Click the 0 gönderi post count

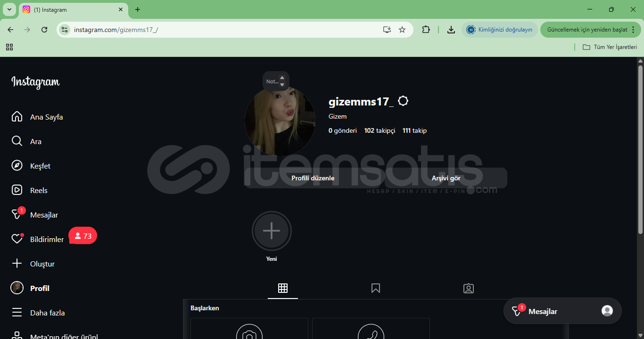tap(343, 130)
